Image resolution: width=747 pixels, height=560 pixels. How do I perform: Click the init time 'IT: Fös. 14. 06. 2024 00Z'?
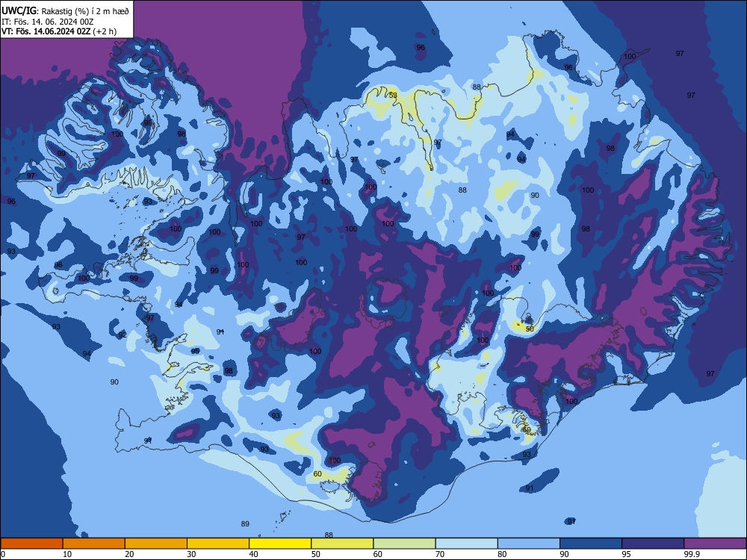pyautogui.click(x=48, y=22)
